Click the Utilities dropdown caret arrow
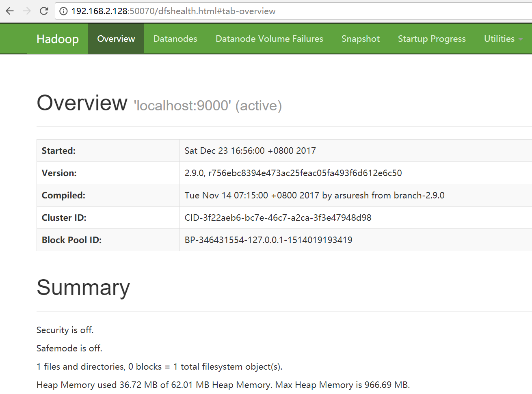532x394 pixels. pos(521,39)
